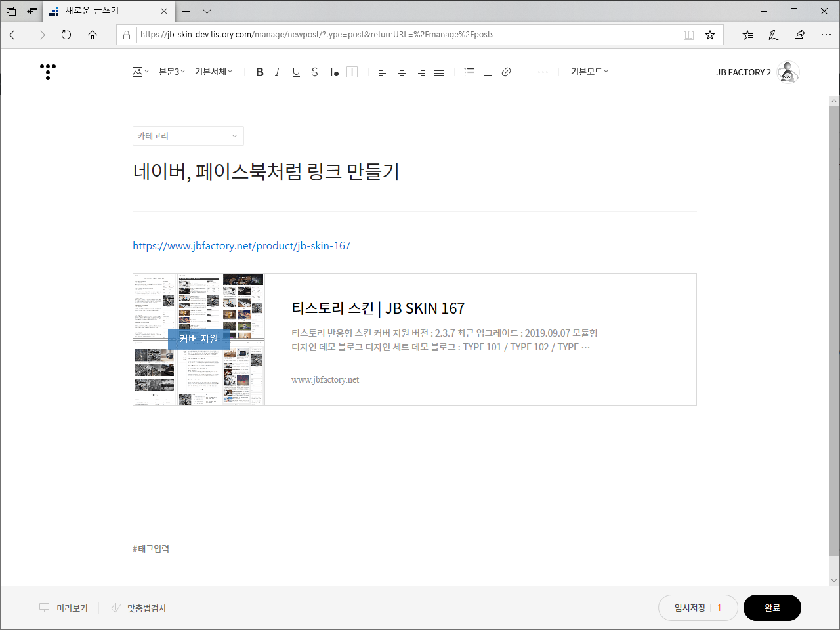Toggle strikethrough formatting
Image resolution: width=840 pixels, height=630 pixels.
(314, 72)
